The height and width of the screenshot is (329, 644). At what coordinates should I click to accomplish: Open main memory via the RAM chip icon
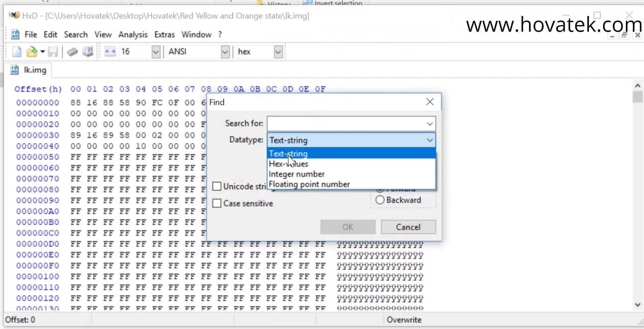click(72, 51)
